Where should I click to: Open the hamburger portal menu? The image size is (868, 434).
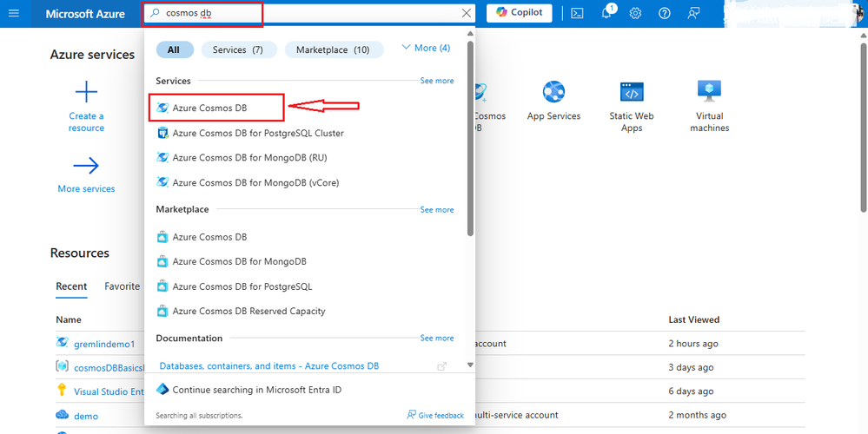14,13
